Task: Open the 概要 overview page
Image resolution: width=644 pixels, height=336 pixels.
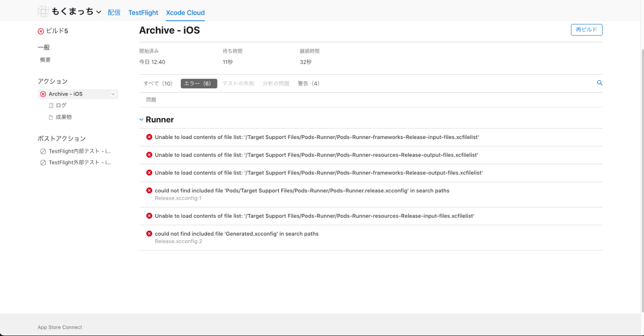Action: [46, 60]
